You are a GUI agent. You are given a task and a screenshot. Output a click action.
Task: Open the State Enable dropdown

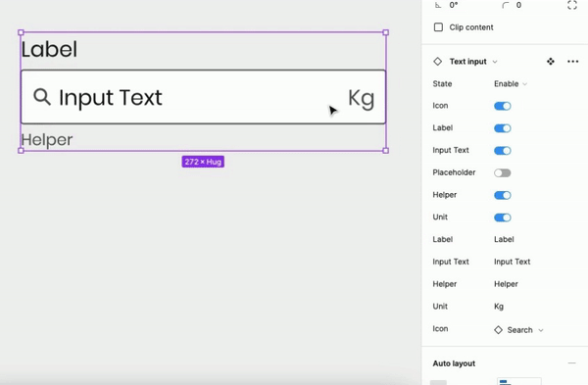[x=511, y=83]
